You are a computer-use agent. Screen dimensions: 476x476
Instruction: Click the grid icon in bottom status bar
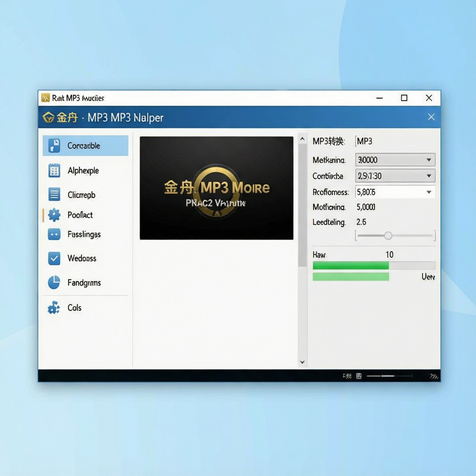(x=359, y=376)
